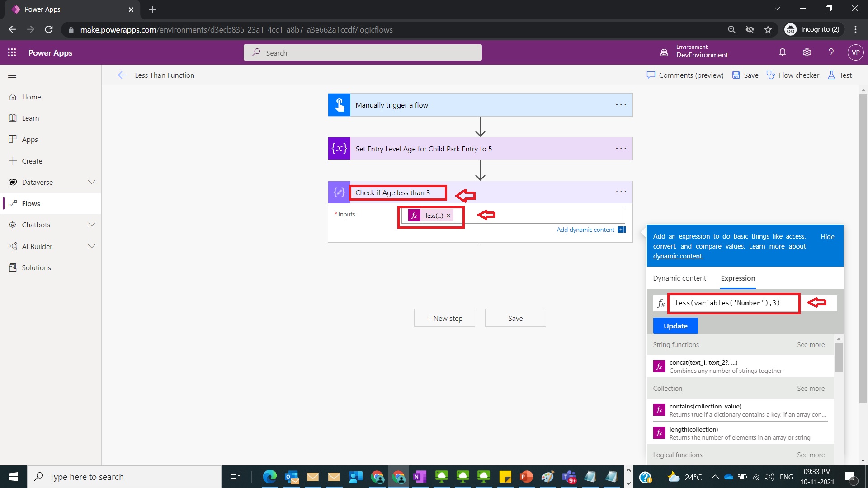Click the functions list scrollbar thumb
This screenshot has width=868, height=488.
(x=839, y=358)
